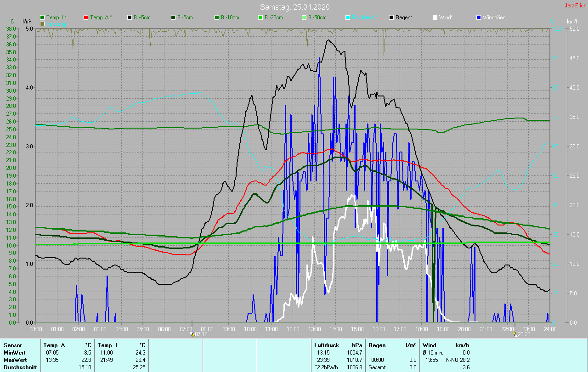Select the B -20cm legend label

pos(273,17)
